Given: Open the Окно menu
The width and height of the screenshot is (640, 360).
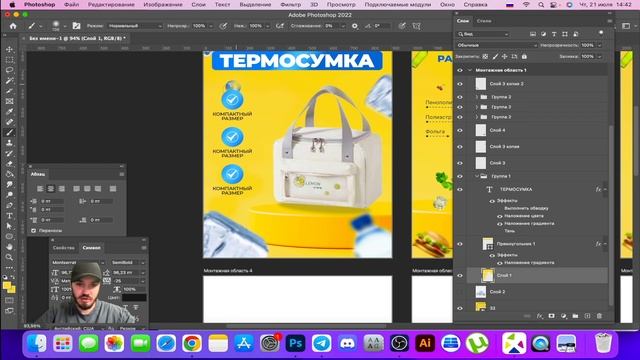Looking at the screenshot, I should click(447, 4).
